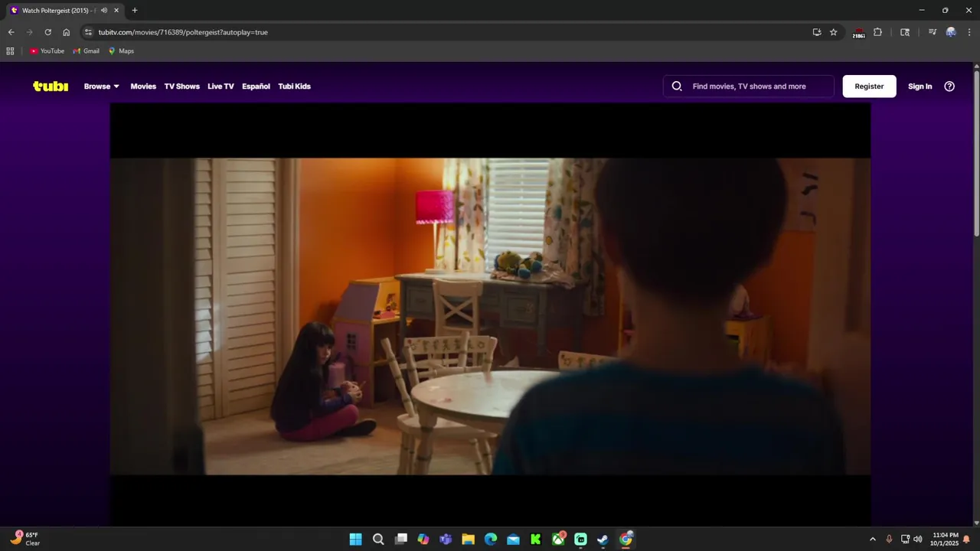This screenshot has height=551, width=980.
Task: Open the Extensions puzzle icon
Action: point(877,32)
